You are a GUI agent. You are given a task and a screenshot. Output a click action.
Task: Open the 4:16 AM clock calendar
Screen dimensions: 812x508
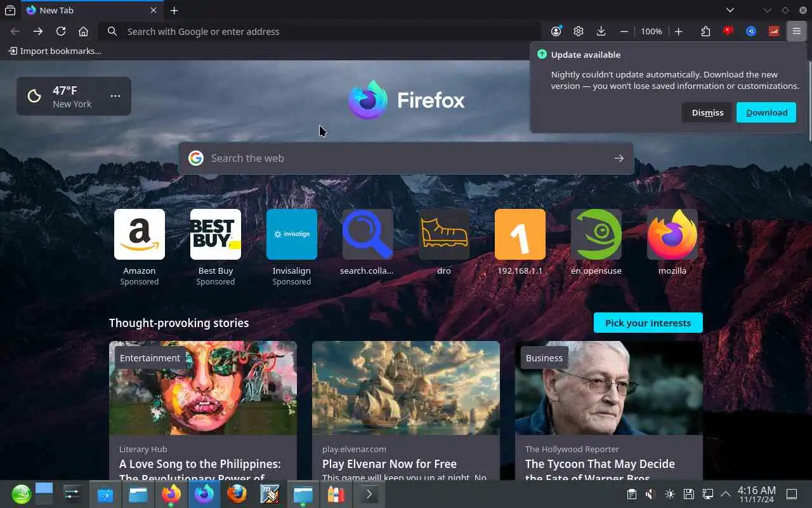click(x=757, y=495)
